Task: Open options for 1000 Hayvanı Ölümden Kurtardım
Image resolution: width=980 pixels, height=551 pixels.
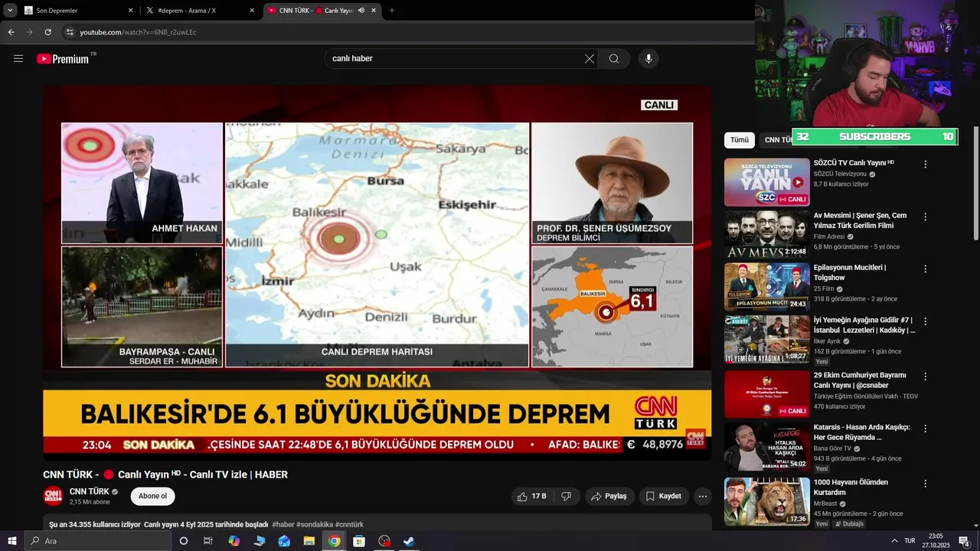Action: click(x=925, y=484)
